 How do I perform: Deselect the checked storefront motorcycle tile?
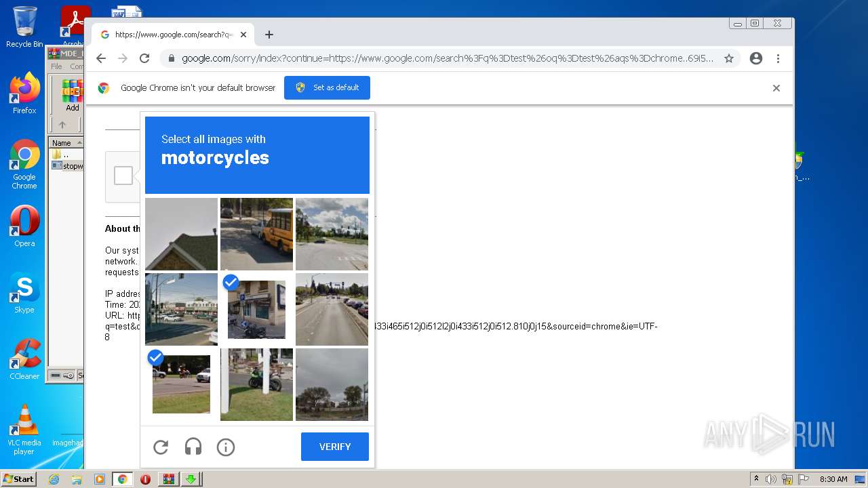[x=256, y=309]
